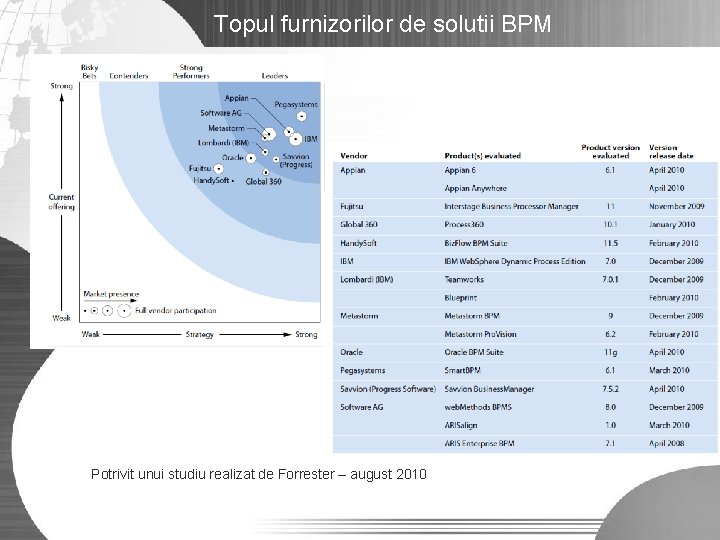Screen dimensions: 720x540
Task: Click the 'Pegasystems' vendor cell in the table
Action: 363,371
